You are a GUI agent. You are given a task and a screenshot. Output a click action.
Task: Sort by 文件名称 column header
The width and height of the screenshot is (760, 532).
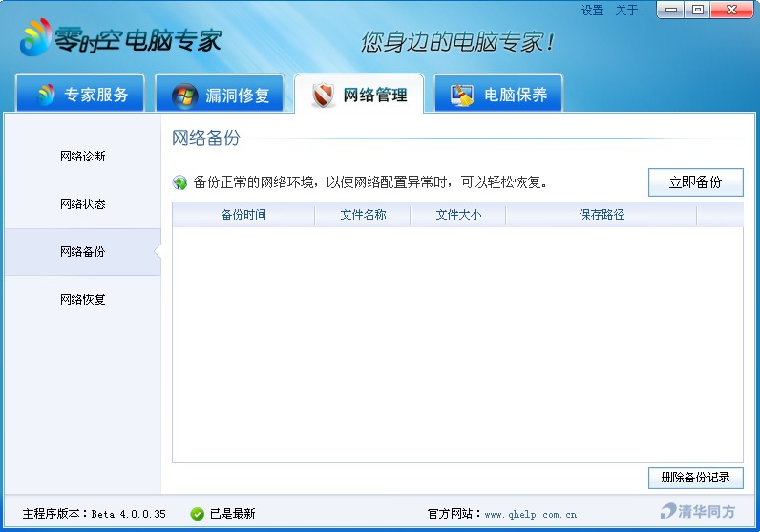click(x=363, y=214)
